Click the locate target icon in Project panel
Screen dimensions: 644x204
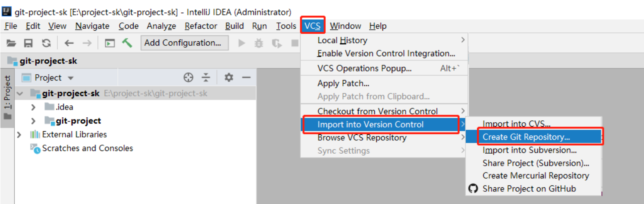coord(188,78)
